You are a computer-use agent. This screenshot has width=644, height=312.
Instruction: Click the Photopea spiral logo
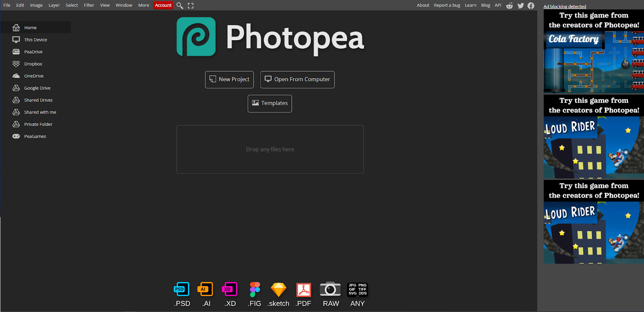coord(196,37)
